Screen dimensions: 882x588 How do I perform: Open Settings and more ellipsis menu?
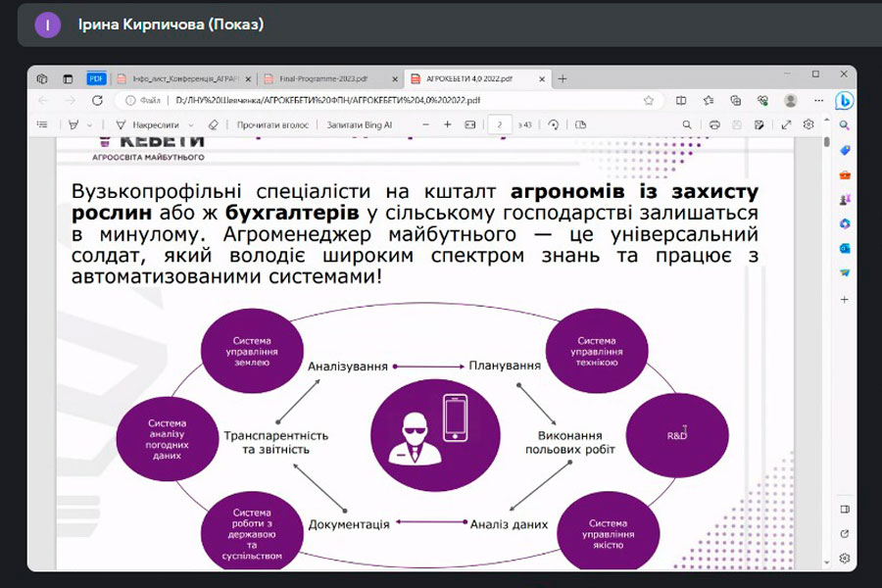tap(818, 100)
